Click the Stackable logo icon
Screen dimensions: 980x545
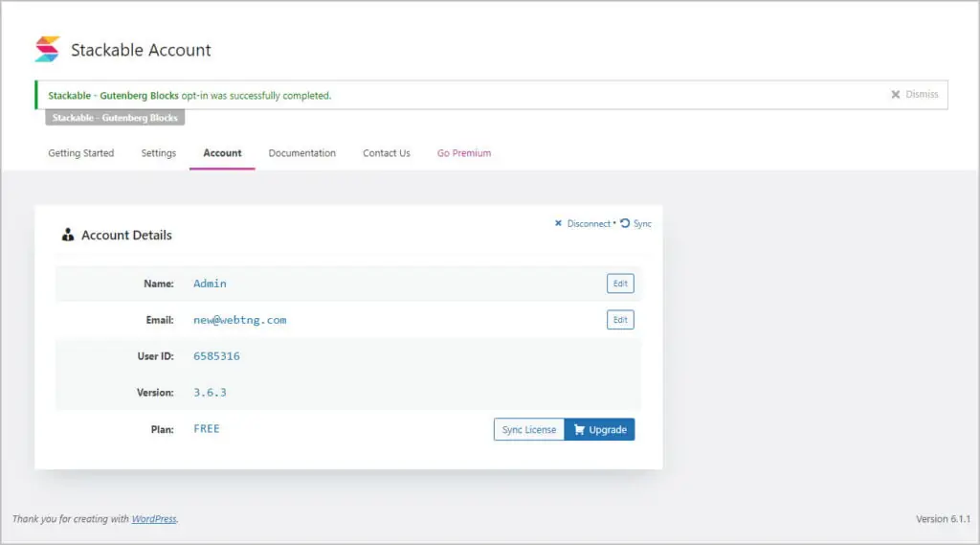[48, 49]
